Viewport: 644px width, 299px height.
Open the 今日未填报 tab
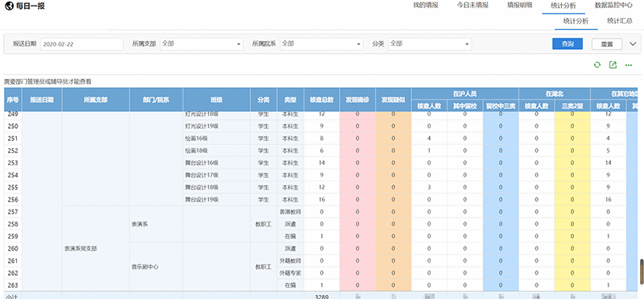click(473, 6)
